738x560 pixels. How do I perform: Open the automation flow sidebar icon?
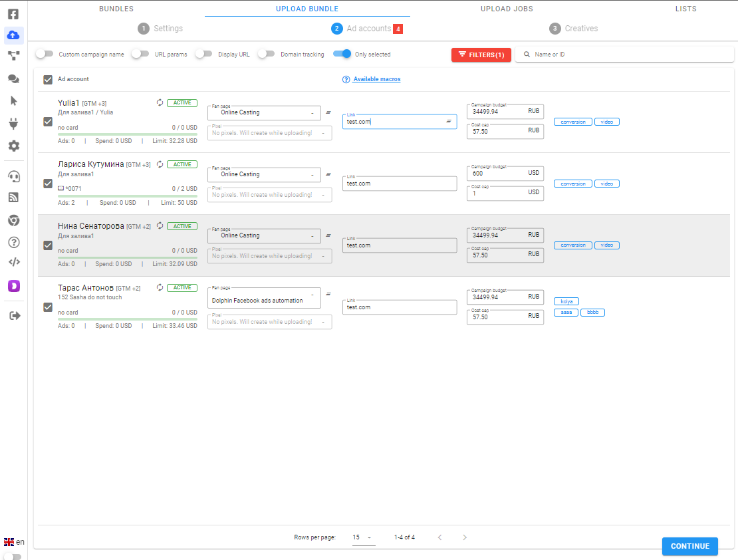tap(14, 56)
